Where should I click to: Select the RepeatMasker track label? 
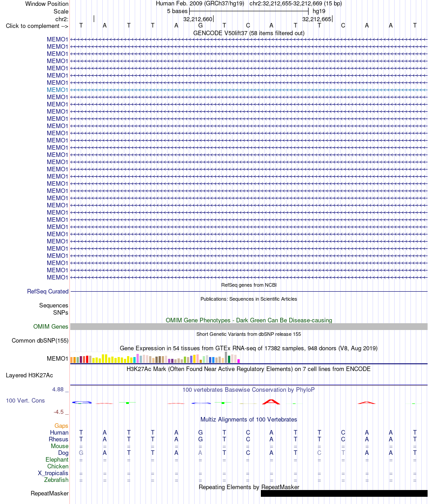coord(50,493)
